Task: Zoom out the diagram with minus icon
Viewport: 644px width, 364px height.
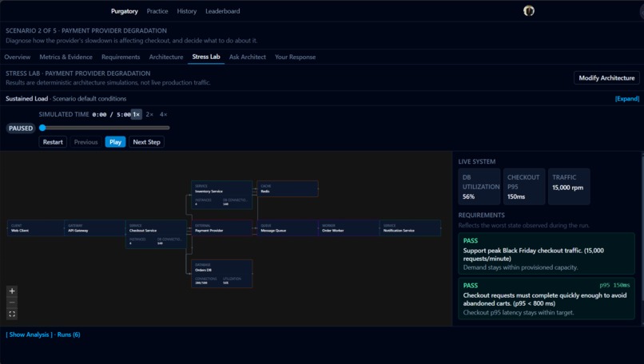Action: [x=12, y=303]
